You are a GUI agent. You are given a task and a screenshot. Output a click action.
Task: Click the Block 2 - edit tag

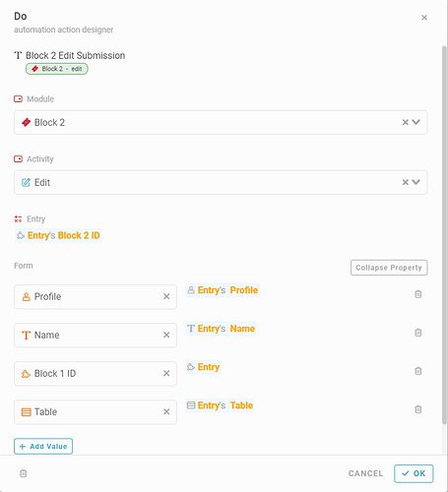coord(57,69)
